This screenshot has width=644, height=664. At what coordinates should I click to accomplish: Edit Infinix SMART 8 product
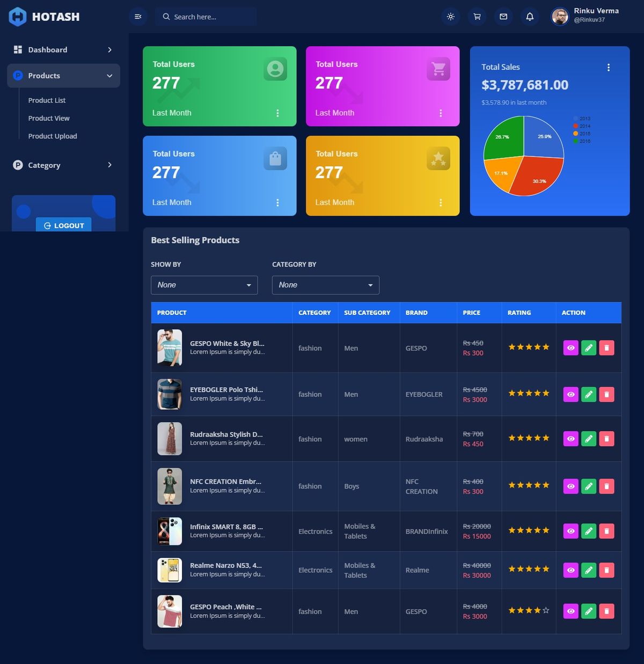589,531
